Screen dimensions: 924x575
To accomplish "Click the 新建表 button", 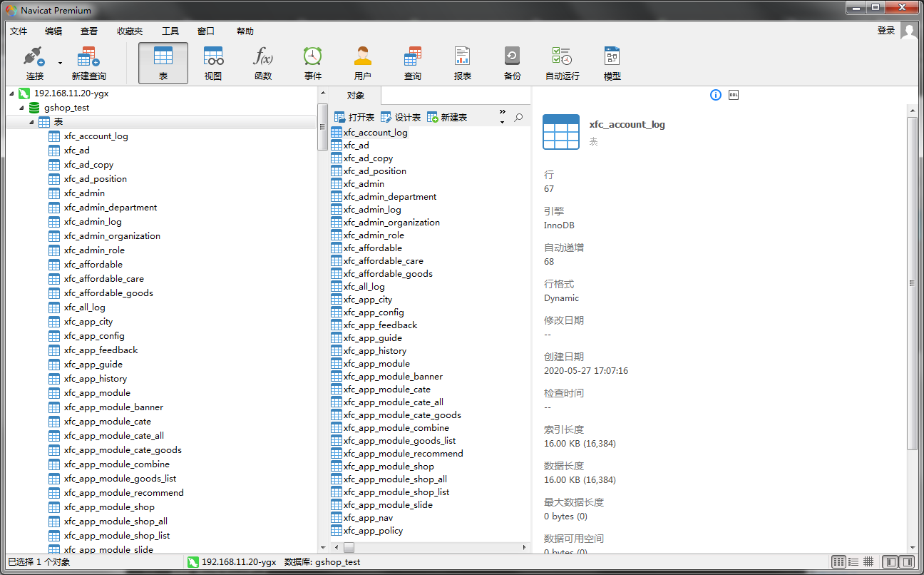I will (x=447, y=117).
